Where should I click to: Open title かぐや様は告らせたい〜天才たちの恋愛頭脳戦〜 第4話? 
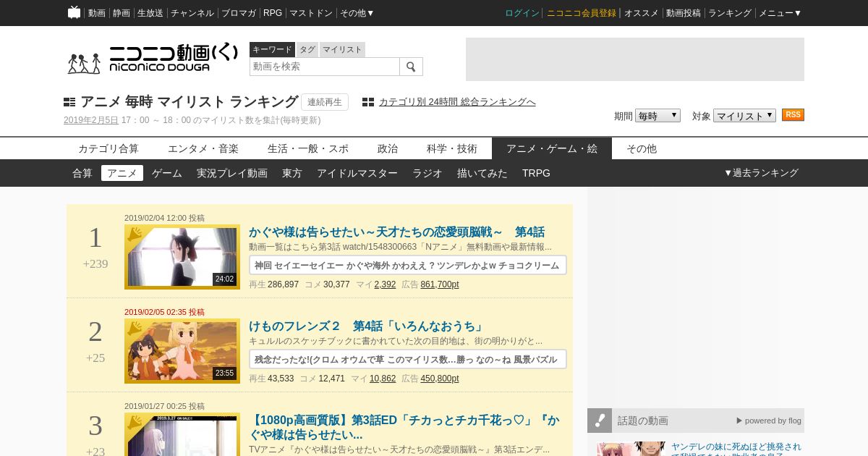click(396, 232)
